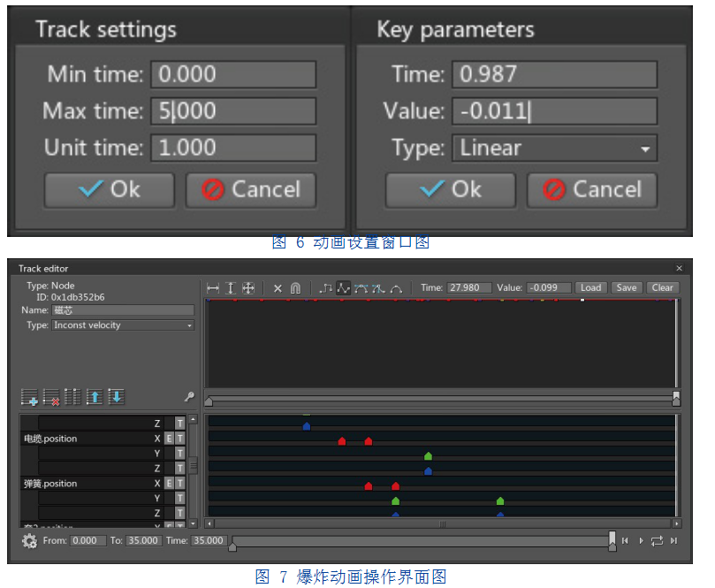715x588 pixels.
Task: Click the fit-horizontal range icon in the Track editor
Action: click(x=212, y=288)
